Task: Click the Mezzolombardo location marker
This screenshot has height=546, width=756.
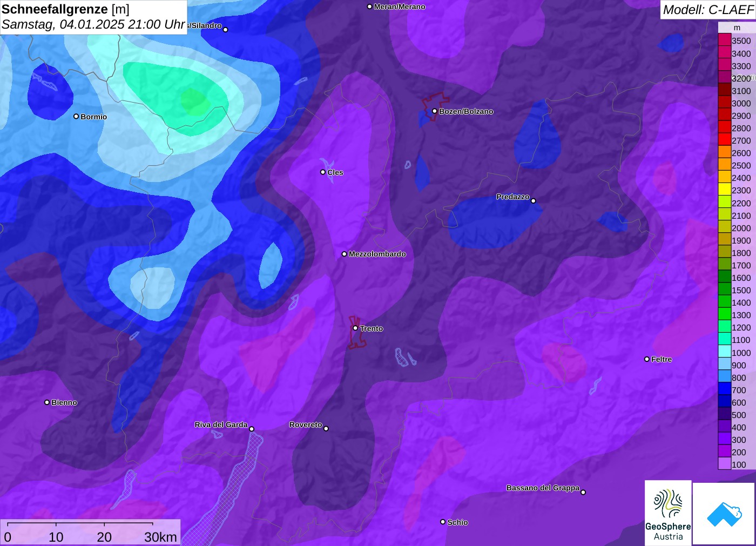Action: (x=345, y=254)
